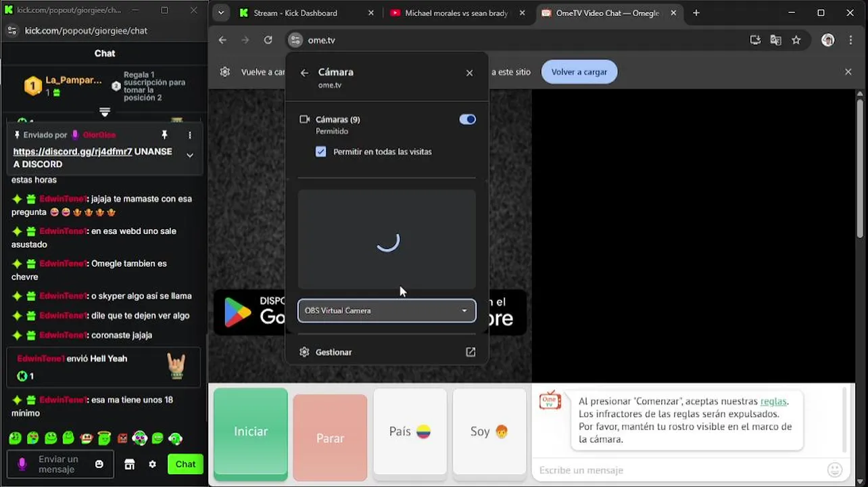This screenshot has height=487, width=868.
Task: Click the camera icon next to Cámaras (9)
Action: click(x=304, y=119)
